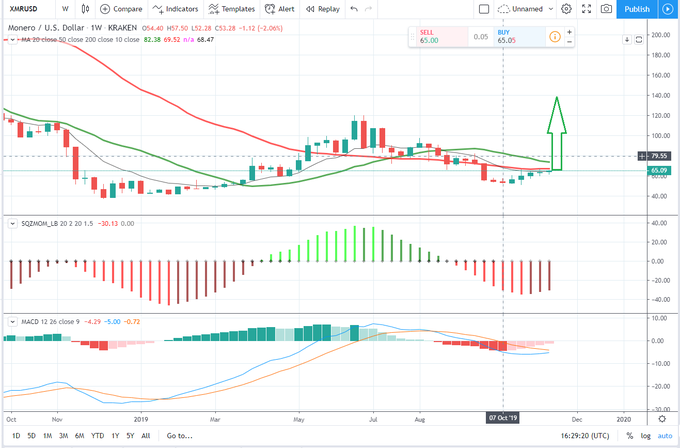Click the 65.09 last price label
This screenshot has height=448, width=680.
point(659,170)
